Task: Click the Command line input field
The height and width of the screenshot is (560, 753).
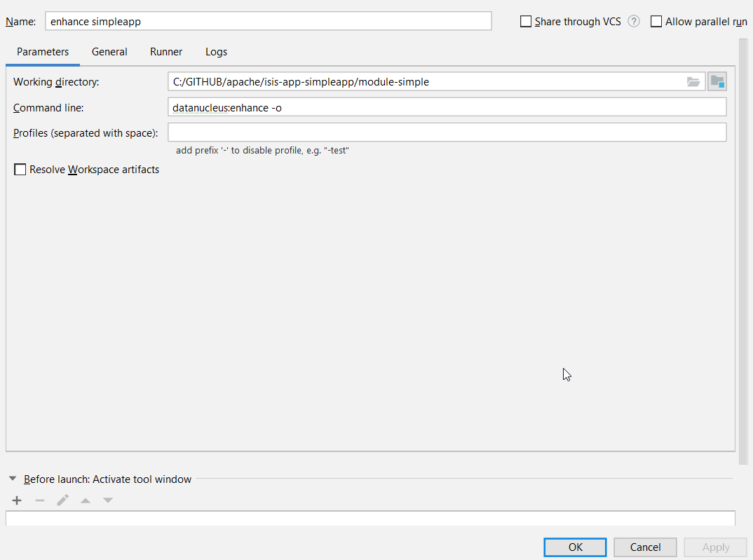Action: pos(447,107)
